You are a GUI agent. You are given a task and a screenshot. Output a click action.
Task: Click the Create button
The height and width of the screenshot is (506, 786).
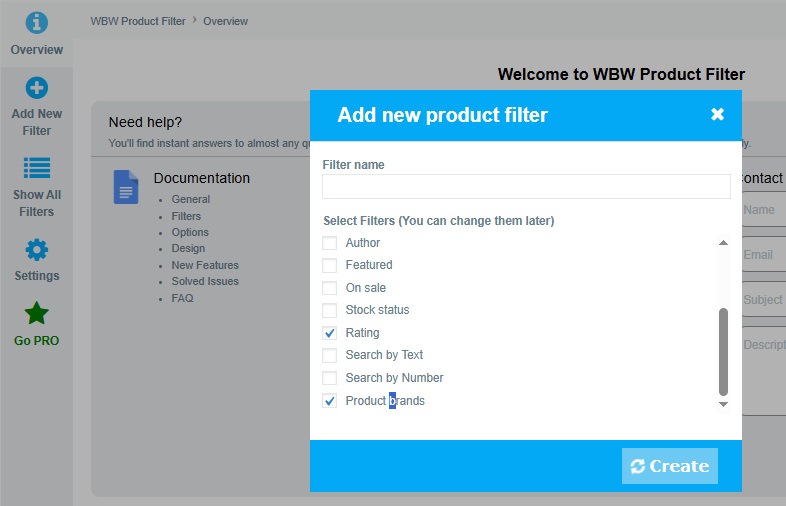pyautogui.click(x=670, y=466)
